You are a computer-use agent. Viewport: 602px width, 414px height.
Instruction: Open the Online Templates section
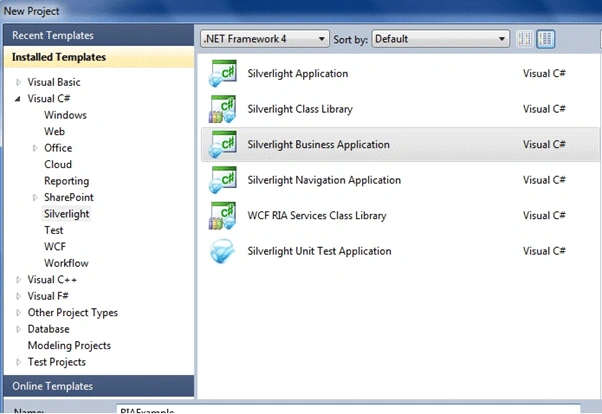(x=99, y=386)
